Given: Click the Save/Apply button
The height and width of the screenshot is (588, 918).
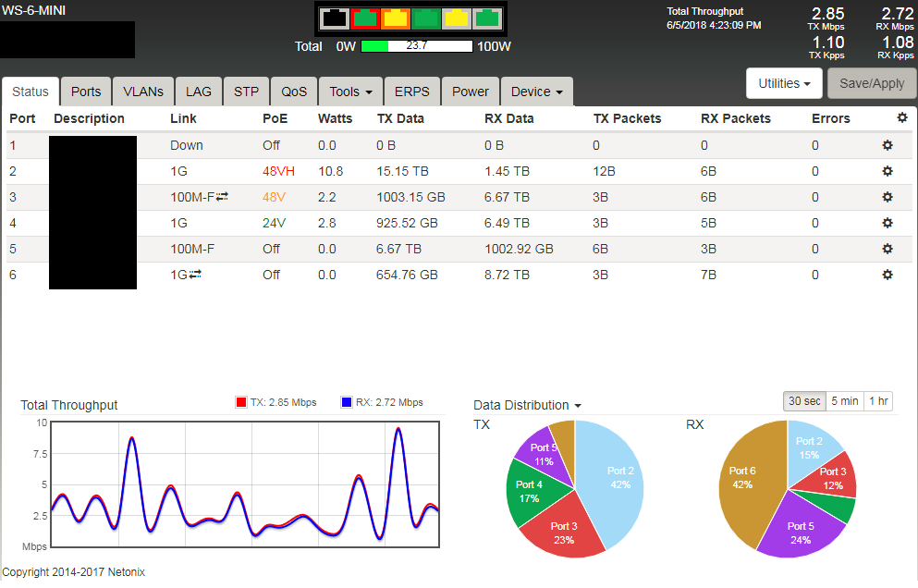Looking at the screenshot, I should click(872, 83).
